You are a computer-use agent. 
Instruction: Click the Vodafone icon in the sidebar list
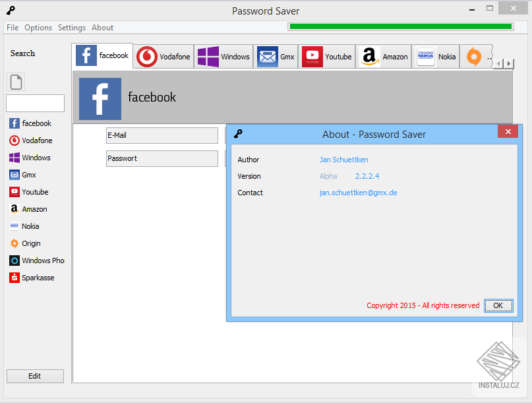click(15, 140)
